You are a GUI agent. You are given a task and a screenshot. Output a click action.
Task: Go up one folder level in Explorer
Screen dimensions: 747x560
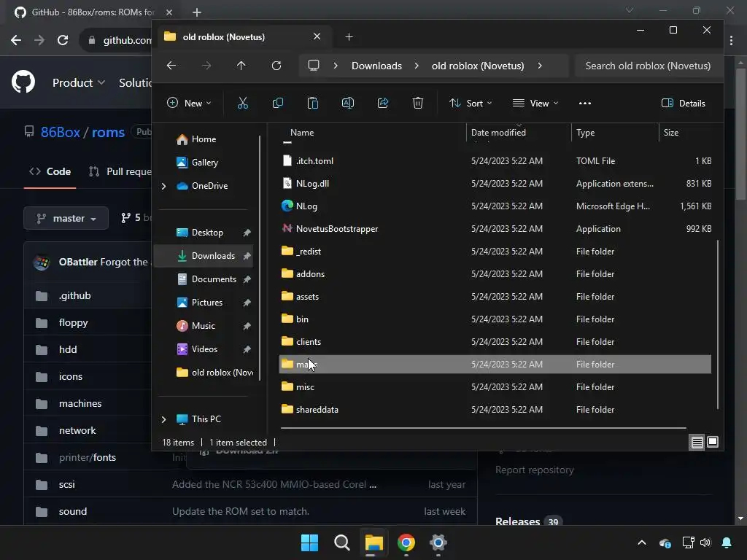click(241, 66)
